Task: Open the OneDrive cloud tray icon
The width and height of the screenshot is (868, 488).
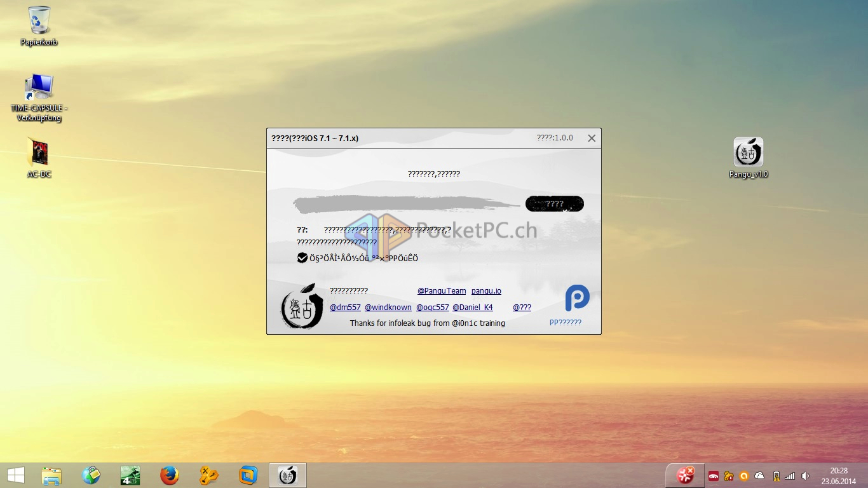Action: [x=759, y=476]
